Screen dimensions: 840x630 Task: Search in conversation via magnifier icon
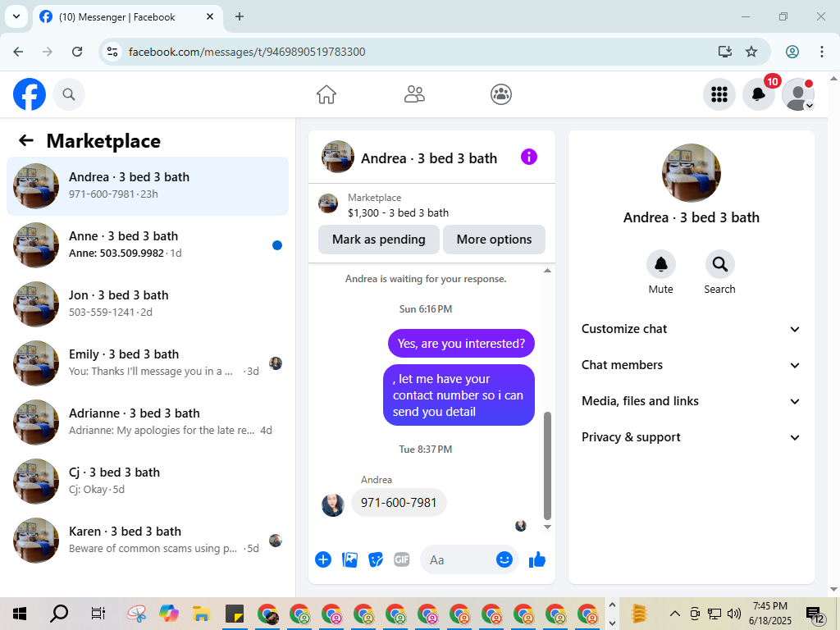click(x=720, y=264)
